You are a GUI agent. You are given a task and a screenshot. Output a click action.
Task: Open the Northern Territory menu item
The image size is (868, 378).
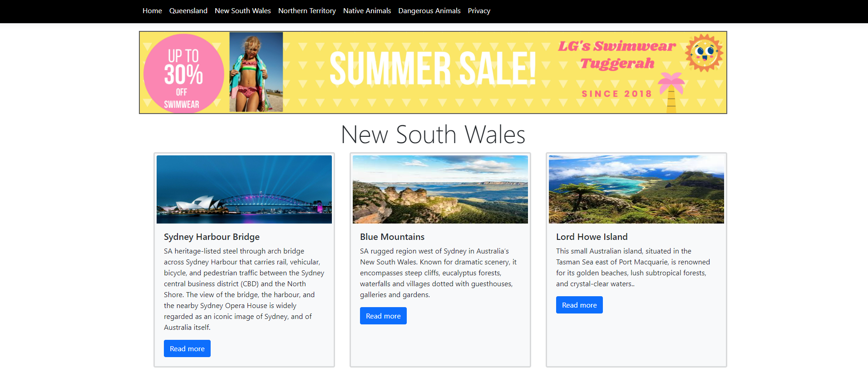[307, 11]
